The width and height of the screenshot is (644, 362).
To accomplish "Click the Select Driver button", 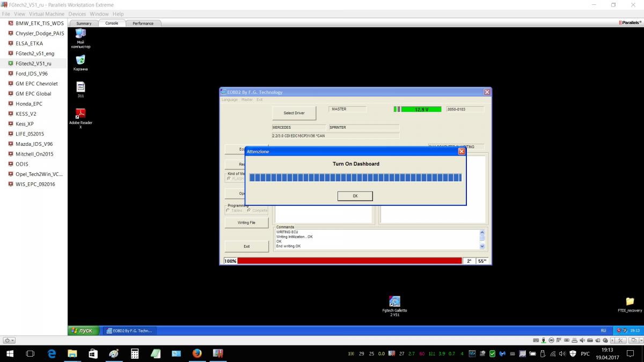I will point(294,113).
